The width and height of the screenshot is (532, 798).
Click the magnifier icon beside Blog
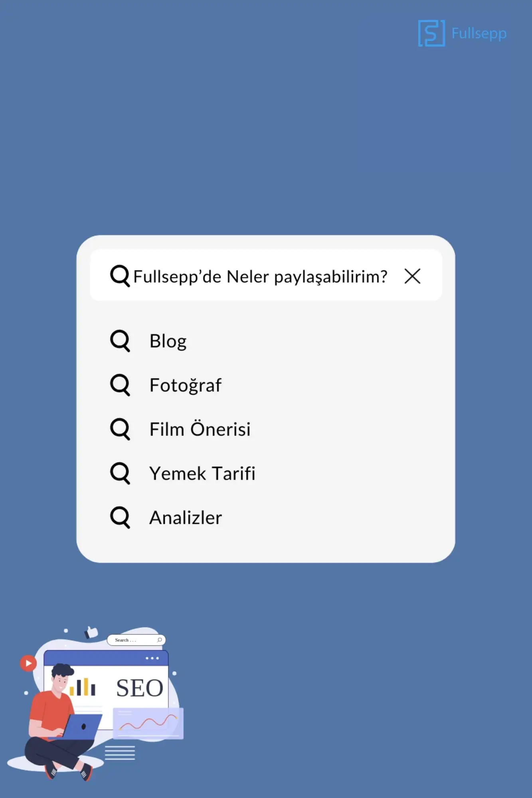coord(120,341)
